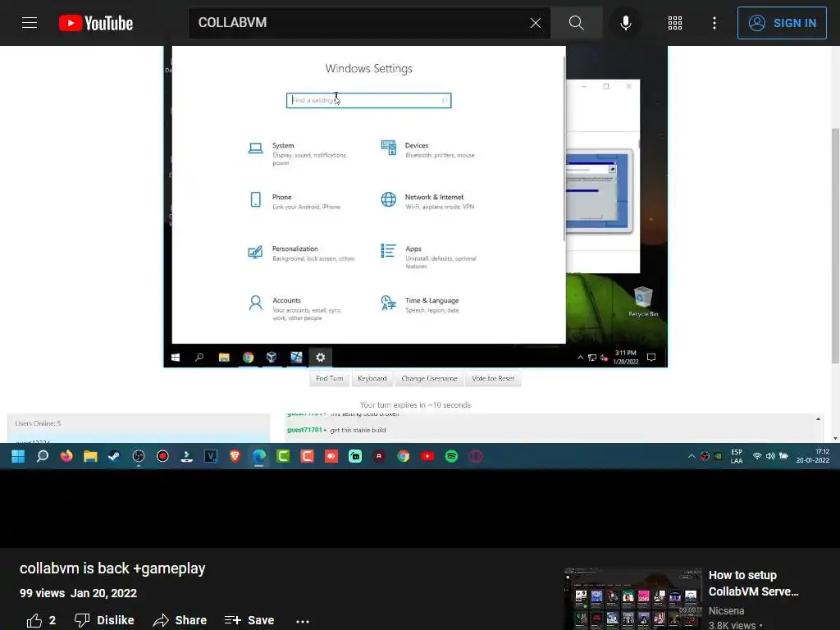Open host Chrome taskbar icon
Screen dimensions: 840x630
(x=404, y=456)
